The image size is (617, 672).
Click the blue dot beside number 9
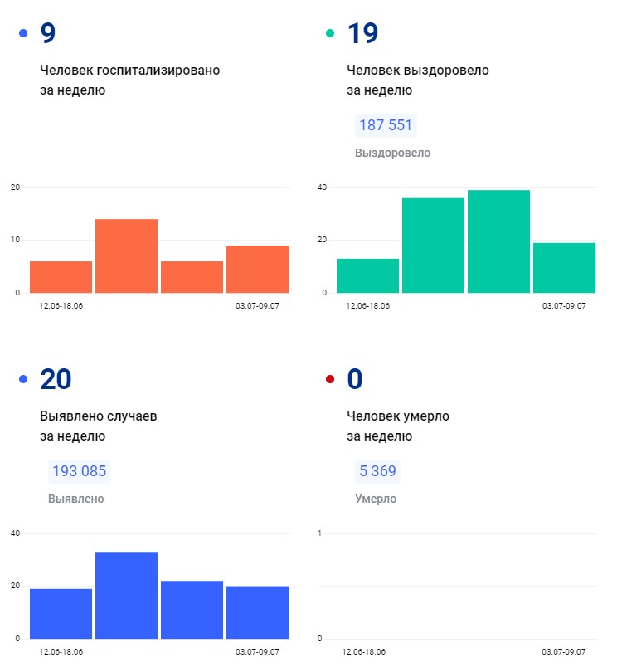[23, 34]
